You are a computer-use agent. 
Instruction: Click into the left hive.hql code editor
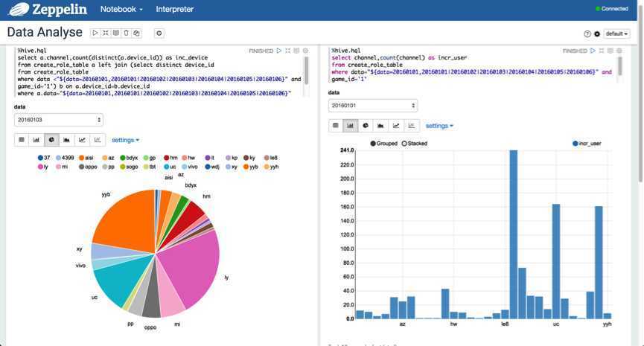(159, 72)
